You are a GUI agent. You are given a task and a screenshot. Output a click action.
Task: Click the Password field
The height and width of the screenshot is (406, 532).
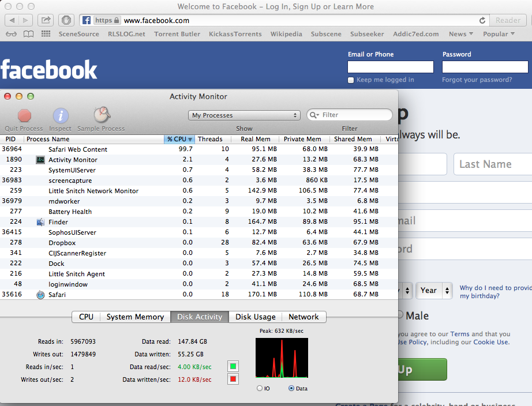pos(485,67)
